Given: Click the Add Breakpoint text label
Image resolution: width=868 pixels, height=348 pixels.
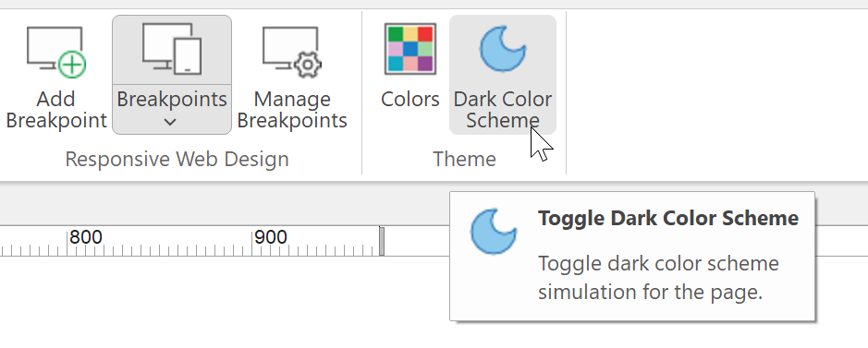Looking at the screenshot, I should (56, 109).
